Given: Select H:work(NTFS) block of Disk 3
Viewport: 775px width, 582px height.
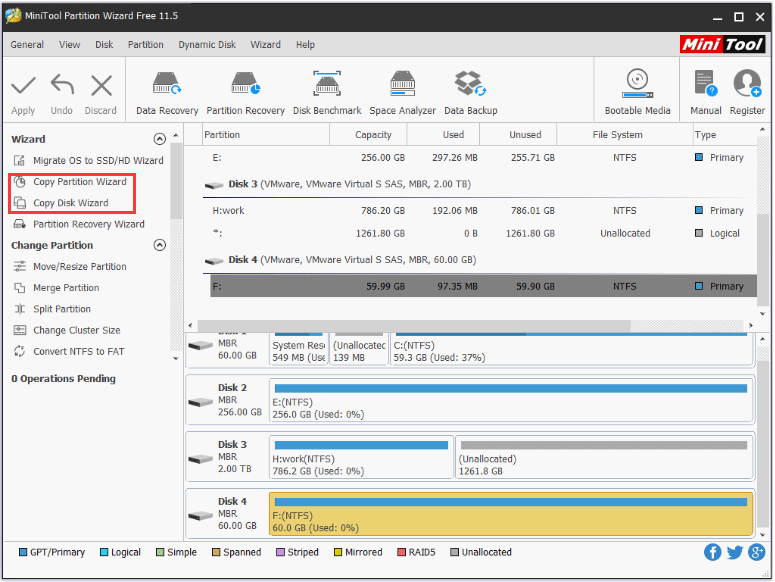Looking at the screenshot, I should 361,457.
